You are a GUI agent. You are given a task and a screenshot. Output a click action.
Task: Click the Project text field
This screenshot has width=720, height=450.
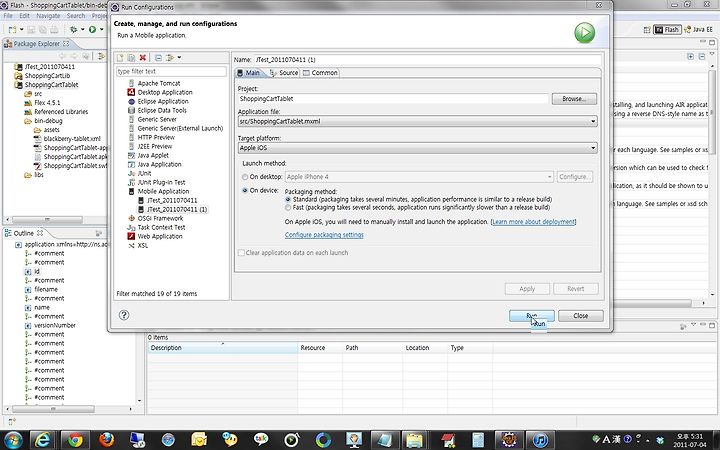[393, 99]
